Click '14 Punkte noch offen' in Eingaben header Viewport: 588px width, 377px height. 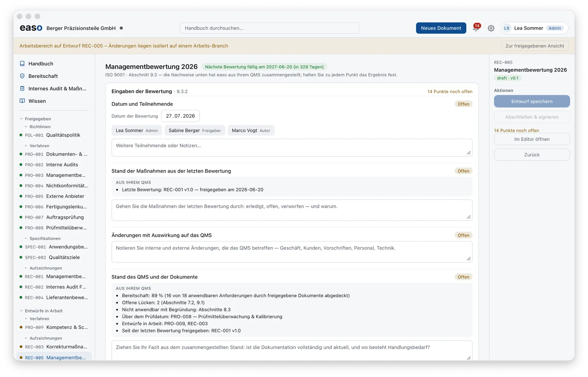point(450,92)
